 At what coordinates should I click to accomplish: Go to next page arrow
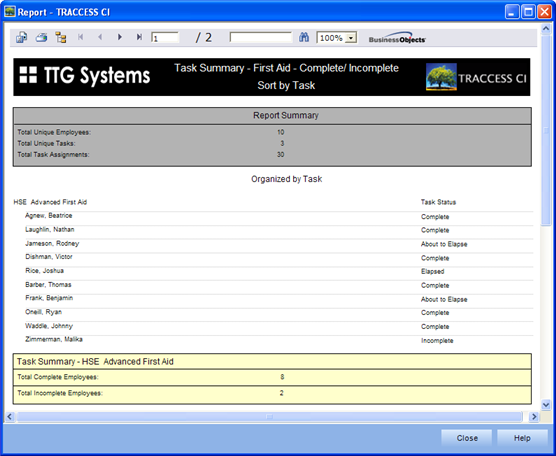tap(120, 37)
